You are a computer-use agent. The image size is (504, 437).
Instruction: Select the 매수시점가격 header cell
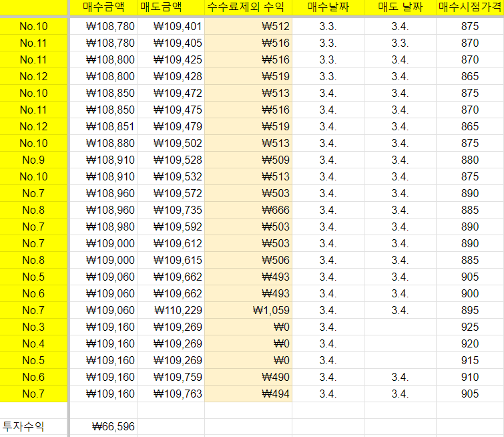tap(470, 7)
